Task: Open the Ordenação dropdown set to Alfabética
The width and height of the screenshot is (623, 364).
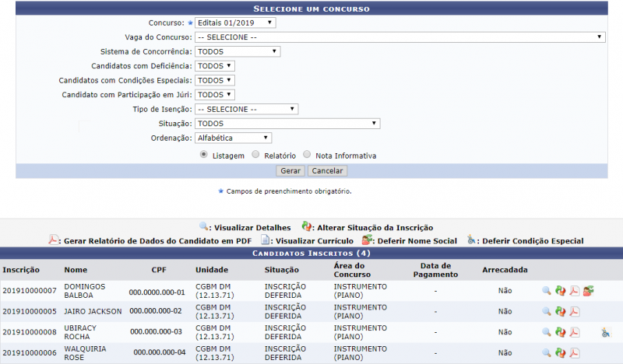Action: pos(233,138)
